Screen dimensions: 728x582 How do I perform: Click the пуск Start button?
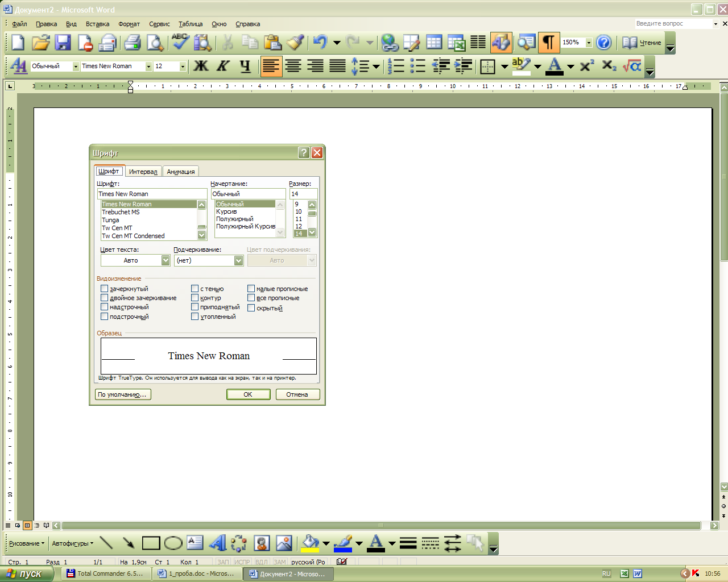27,573
